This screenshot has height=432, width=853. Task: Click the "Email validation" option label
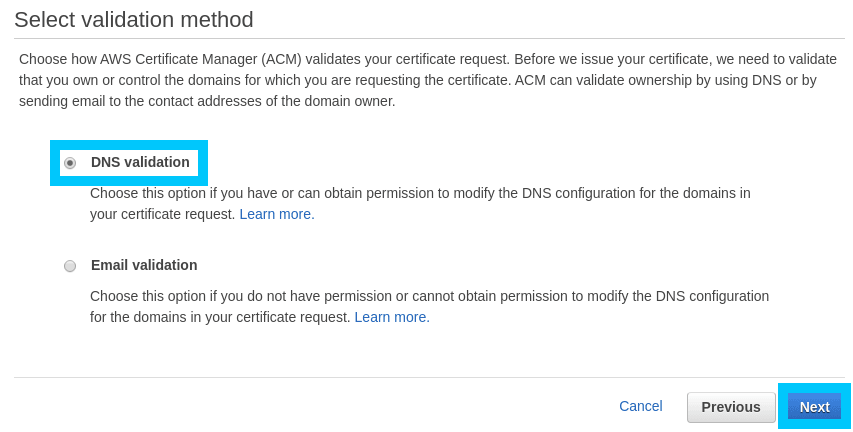point(144,265)
